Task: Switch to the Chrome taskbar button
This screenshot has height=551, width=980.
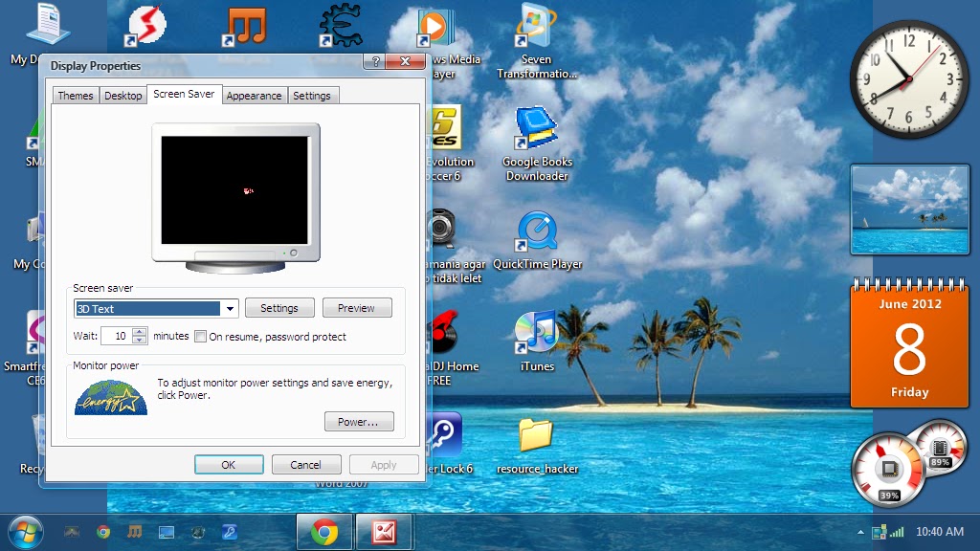Action: 324,532
